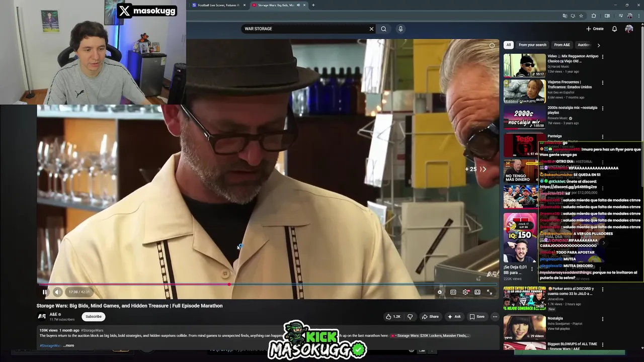Image resolution: width=644 pixels, height=362 pixels.
Task: Open options for Viajeros Frecuentes video
Action: [603, 82]
